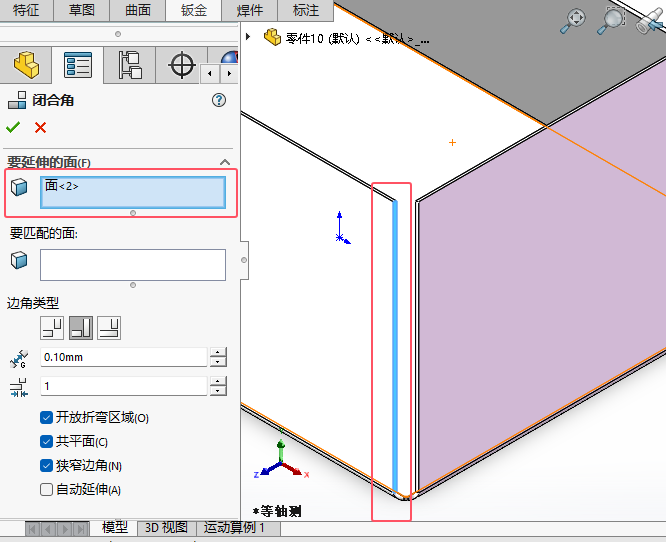Open the 焊件 ribbon tab
666x542 pixels.
(x=250, y=10)
